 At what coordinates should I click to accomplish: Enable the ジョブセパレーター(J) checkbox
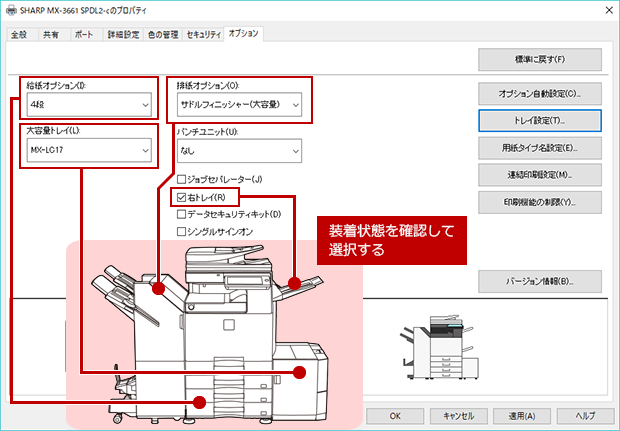[181, 180]
